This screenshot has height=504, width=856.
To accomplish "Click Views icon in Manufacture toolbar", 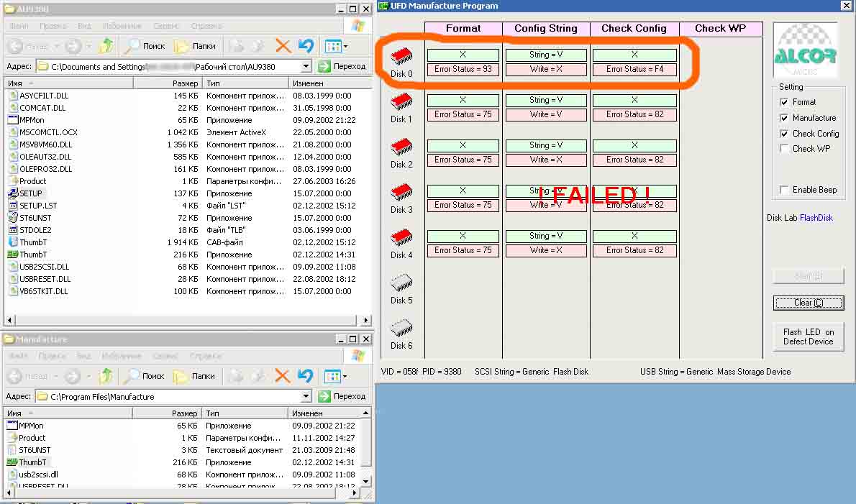I will pos(332,376).
